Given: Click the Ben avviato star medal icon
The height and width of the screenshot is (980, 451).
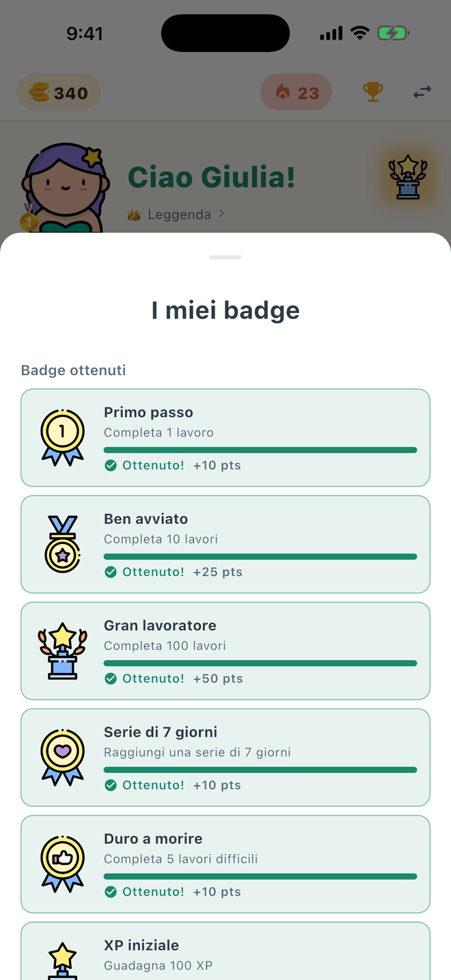Looking at the screenshot, I should [62, 544].
